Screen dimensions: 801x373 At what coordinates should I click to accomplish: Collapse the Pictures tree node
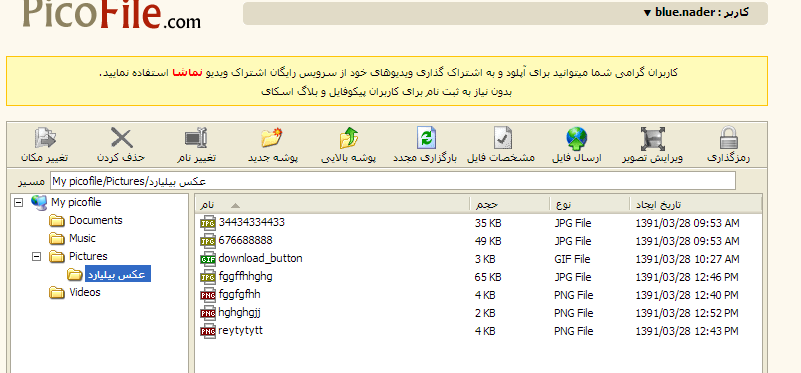click(36, 257)
